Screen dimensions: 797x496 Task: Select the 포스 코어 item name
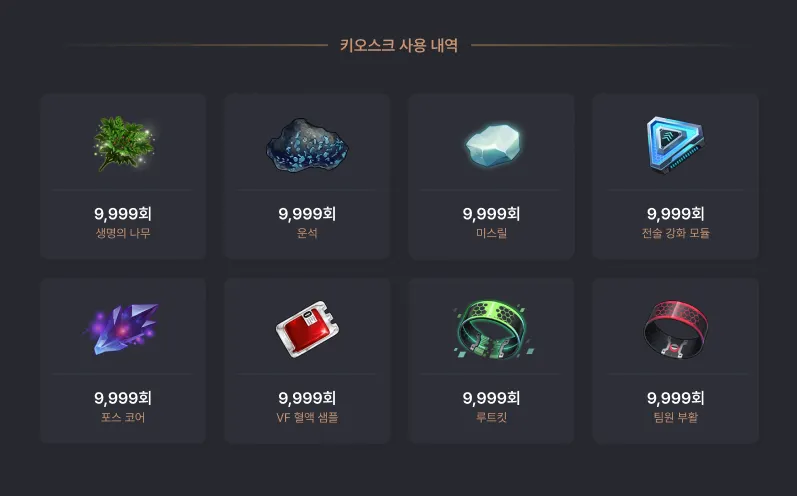tap(123, 418)
